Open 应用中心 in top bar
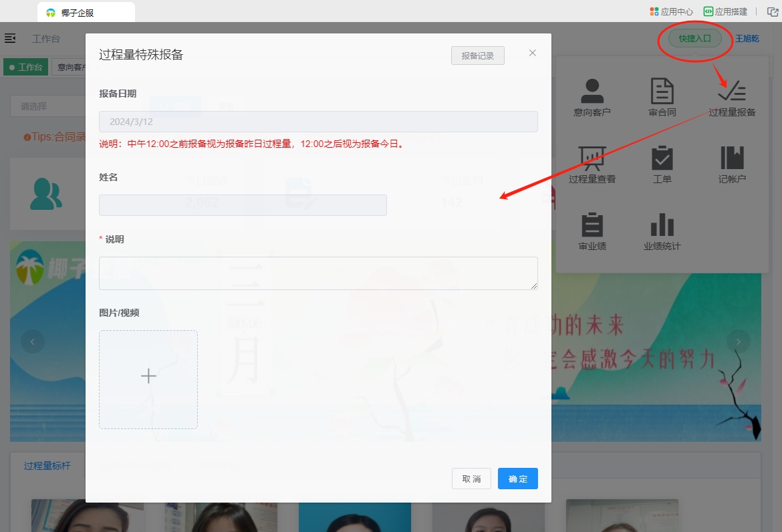The image size is (782, 532). (x=671, y=11)
